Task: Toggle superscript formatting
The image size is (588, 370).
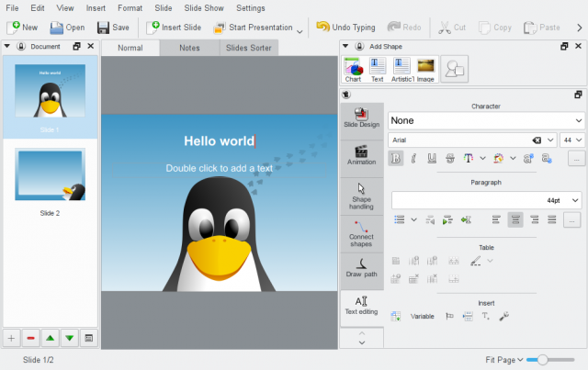Action: [x=528, y=159]
